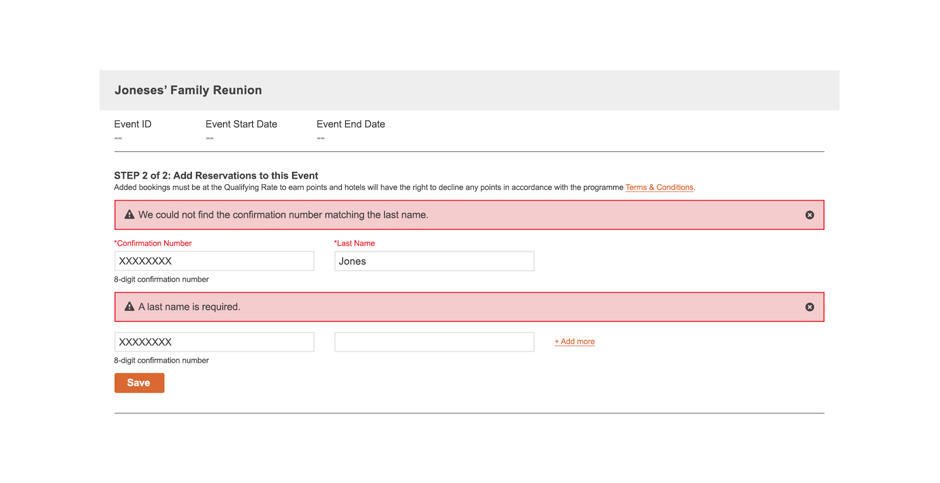
Task: Click the 'A last name is required' message text
Action: click(189, 307)
